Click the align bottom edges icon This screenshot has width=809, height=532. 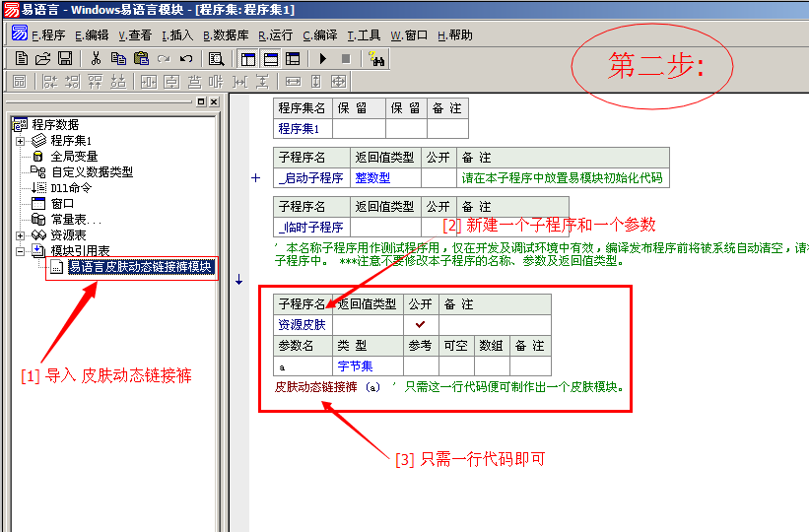(118, 82)
